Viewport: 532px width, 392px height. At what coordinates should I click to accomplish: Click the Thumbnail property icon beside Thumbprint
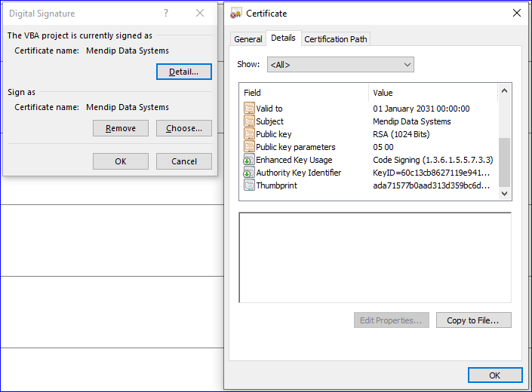coord(249,185)
